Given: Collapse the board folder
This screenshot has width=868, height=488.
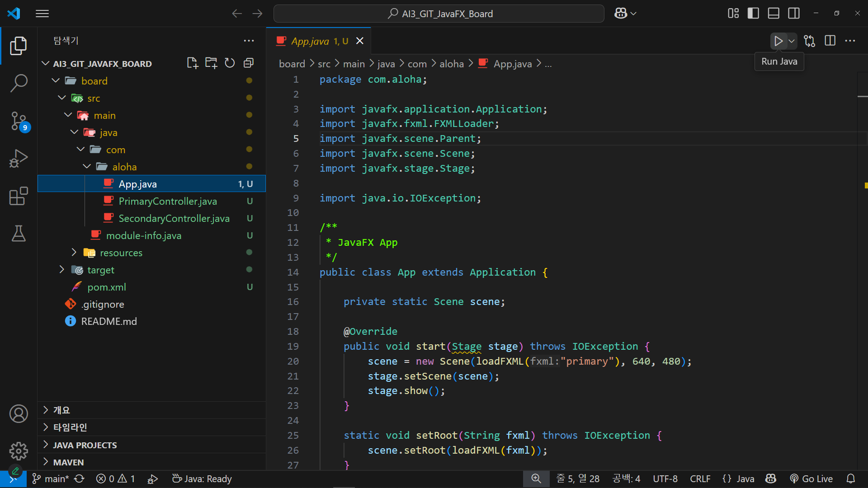Looking at the screenshot, I should point(56,80).
